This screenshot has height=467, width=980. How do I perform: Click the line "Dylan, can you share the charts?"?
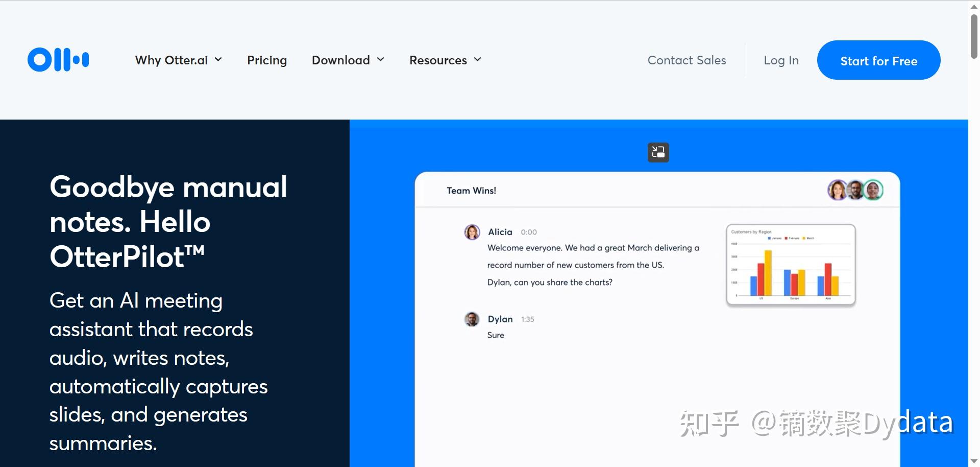tap(550, 283)
